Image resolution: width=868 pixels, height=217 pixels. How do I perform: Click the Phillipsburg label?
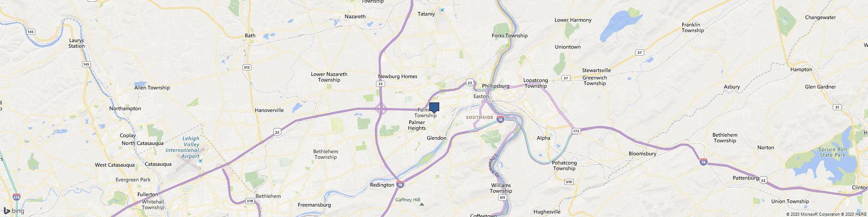coord(496,86)
